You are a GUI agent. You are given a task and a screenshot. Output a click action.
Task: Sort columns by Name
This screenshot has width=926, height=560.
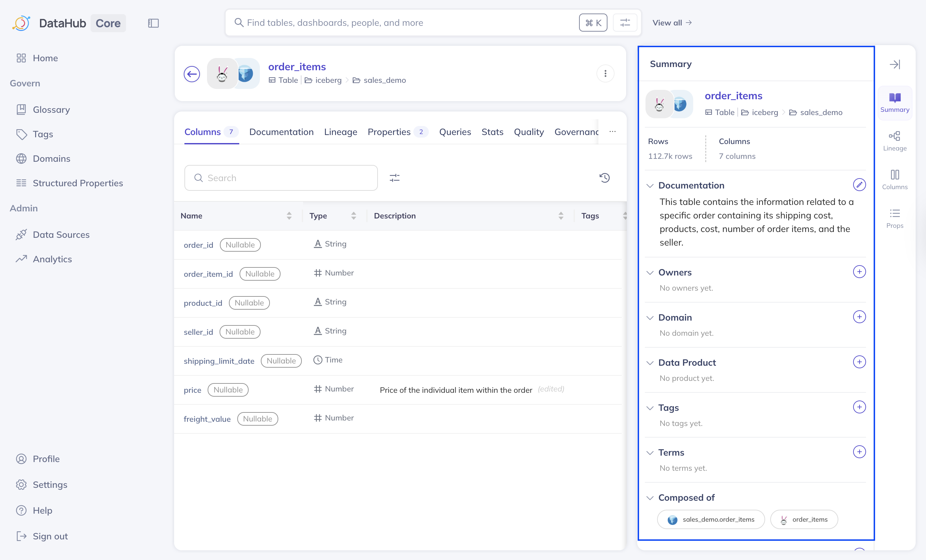289,216
